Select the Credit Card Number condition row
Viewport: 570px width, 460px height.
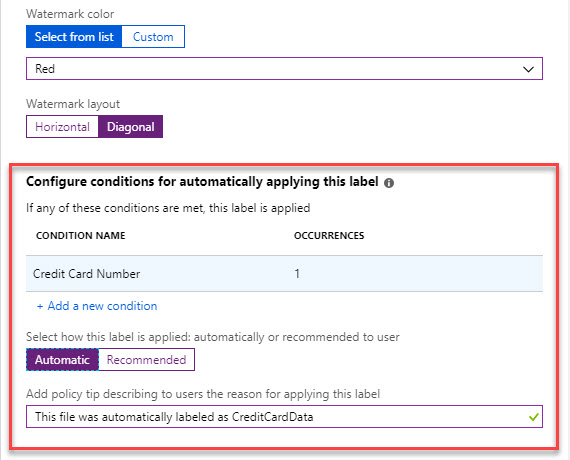click(x=284, y=273)
